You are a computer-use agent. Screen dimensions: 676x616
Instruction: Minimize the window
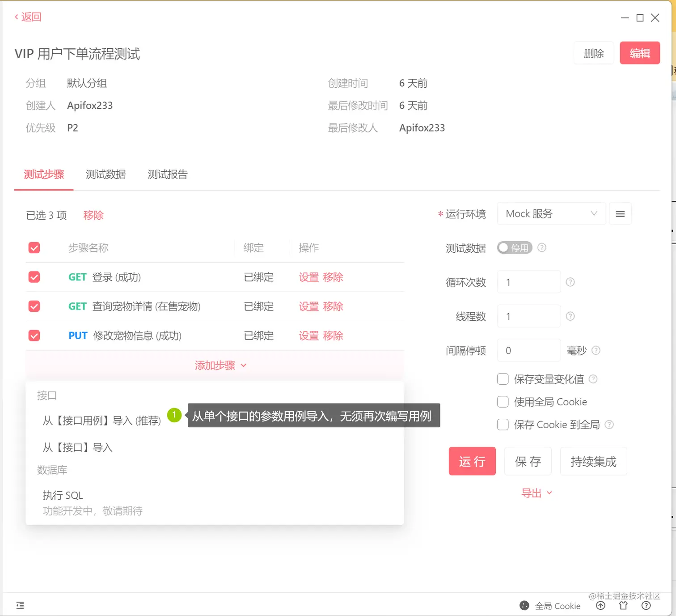(625, 18)
